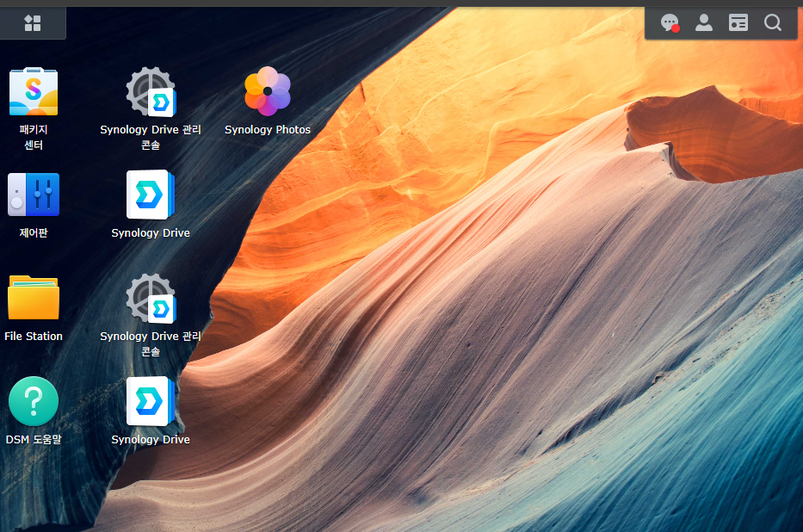The image size is (803, 532).
Task: Click the "File Station" label text
Action: click(x=34, y=337)
